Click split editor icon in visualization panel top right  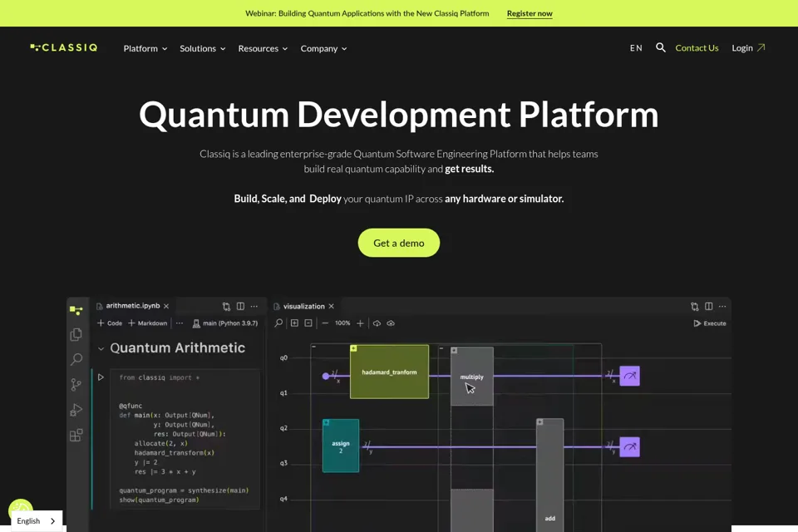click(x=708, y=306)
